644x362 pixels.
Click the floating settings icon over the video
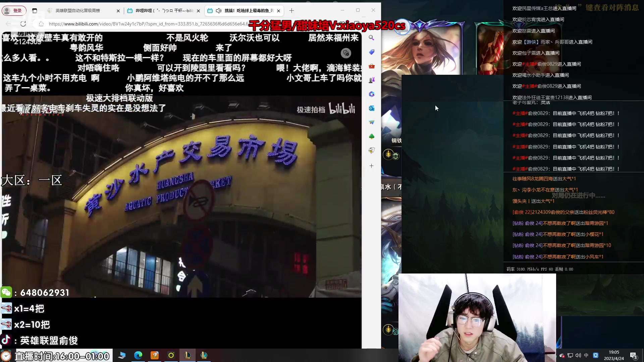[x=346, y=53]
